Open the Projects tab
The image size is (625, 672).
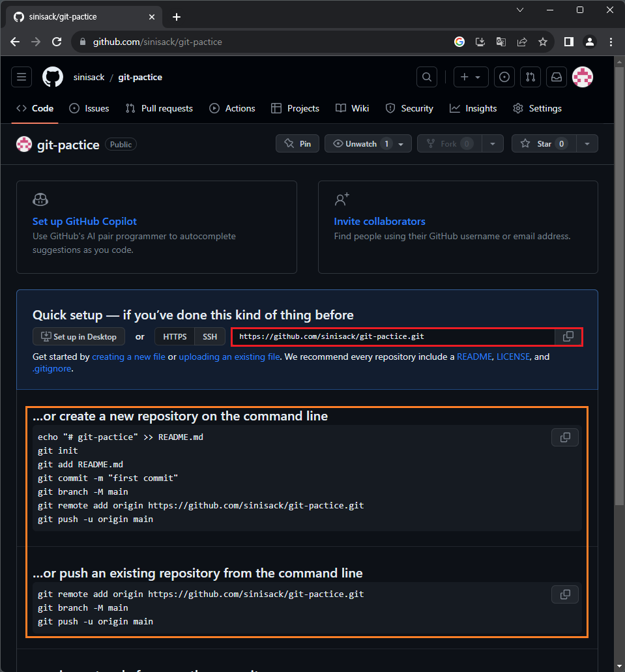(x=295, y=108)
